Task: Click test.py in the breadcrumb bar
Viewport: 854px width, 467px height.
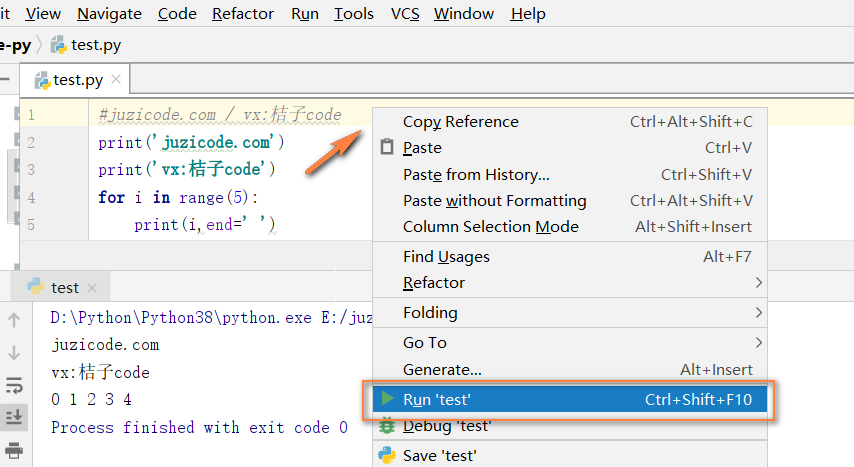Action: pos(86,45)
